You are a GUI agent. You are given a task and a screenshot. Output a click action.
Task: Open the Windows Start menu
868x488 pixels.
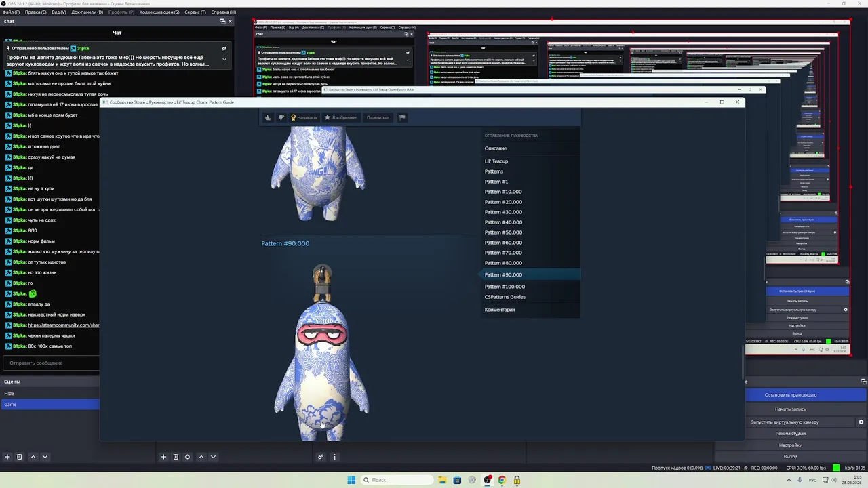click(x=351, y=480)
